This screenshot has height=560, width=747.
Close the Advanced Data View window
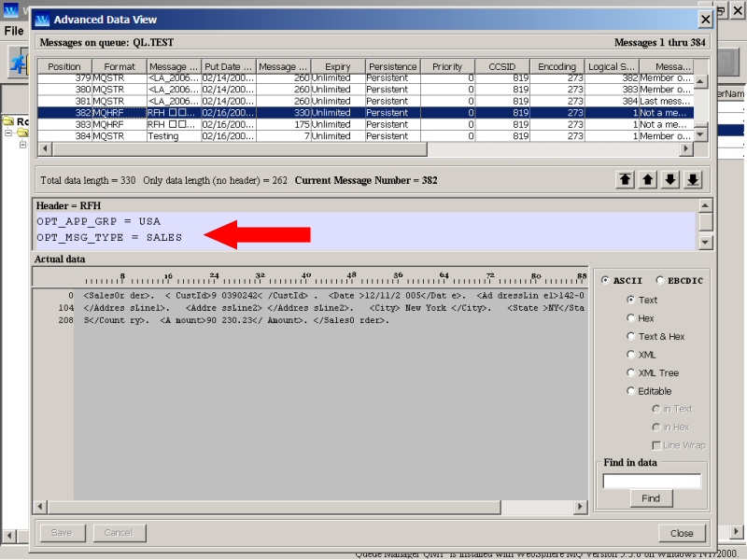tap(705, 20)
